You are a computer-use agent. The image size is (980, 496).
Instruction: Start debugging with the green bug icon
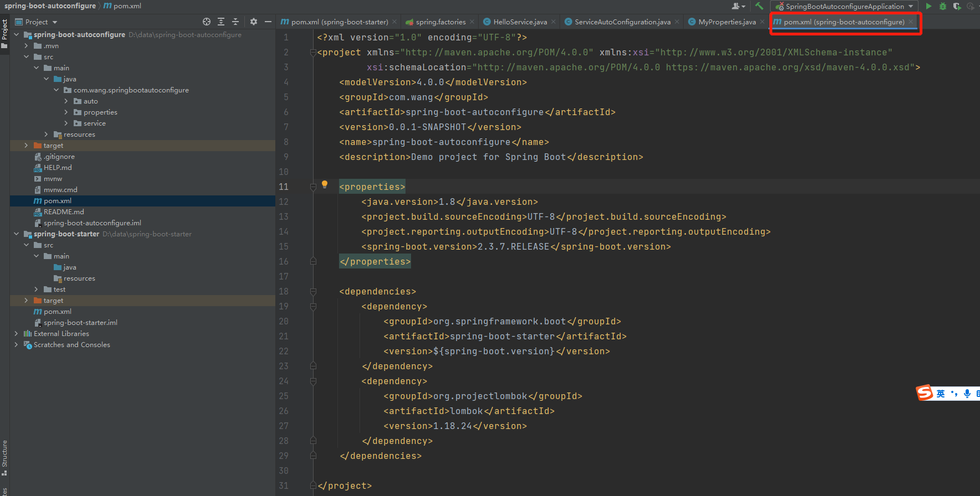[x=943, y=6]
